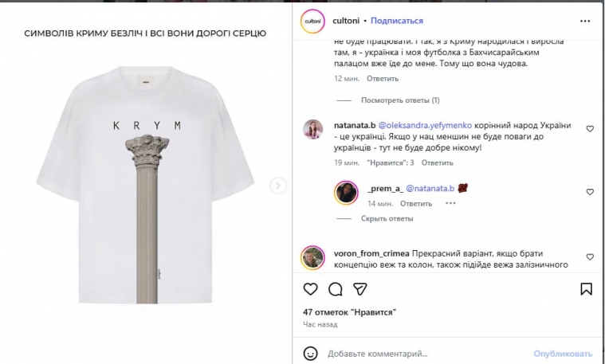Image resolution: width=605 pixels, height=364 pixels.
Task: Share the post with the paper plane icon
Action: [359, 288]
